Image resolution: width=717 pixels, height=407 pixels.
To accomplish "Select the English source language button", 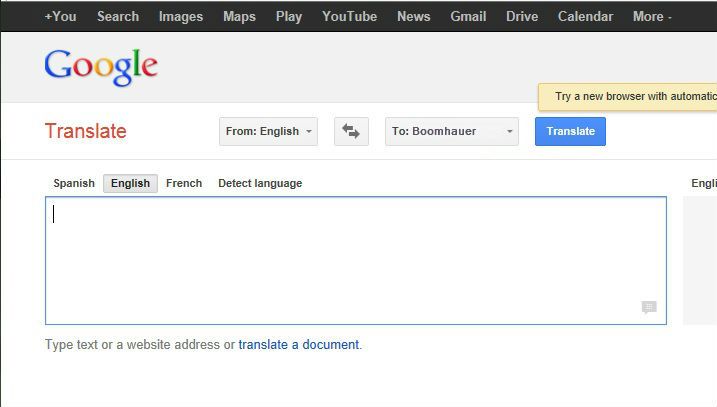I will pyautogui.click(x=130, y=183).
